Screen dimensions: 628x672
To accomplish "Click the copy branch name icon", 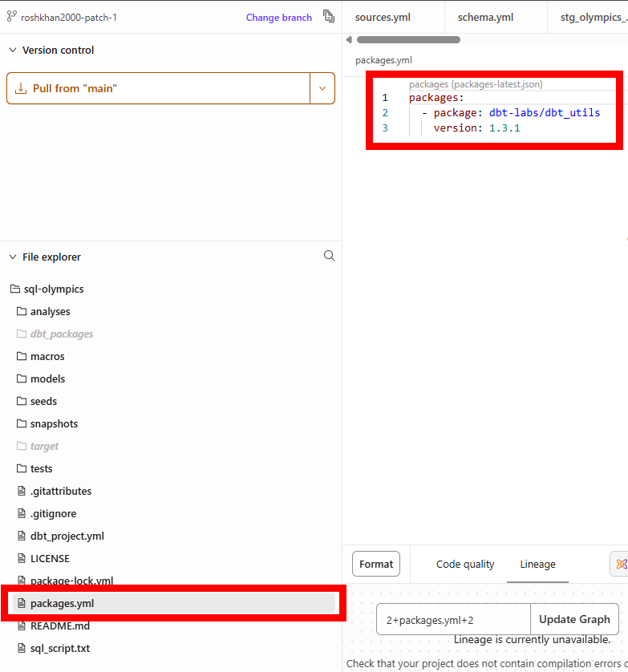I will pyautogui.click(x=329, y=17).
